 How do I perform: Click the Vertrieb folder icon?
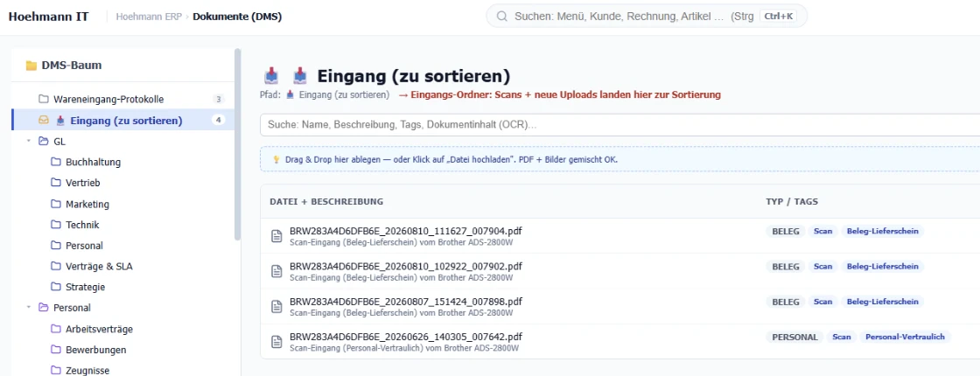(x=56, y=183)
